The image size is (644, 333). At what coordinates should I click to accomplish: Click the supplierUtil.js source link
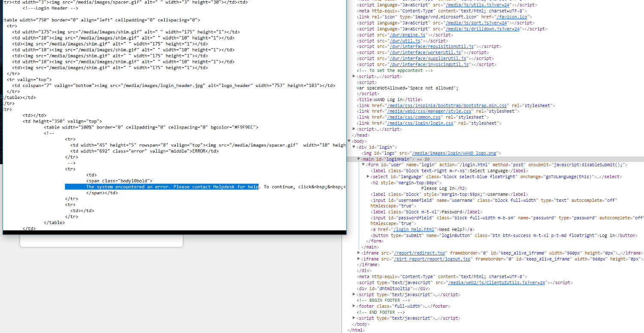[427, 58]
